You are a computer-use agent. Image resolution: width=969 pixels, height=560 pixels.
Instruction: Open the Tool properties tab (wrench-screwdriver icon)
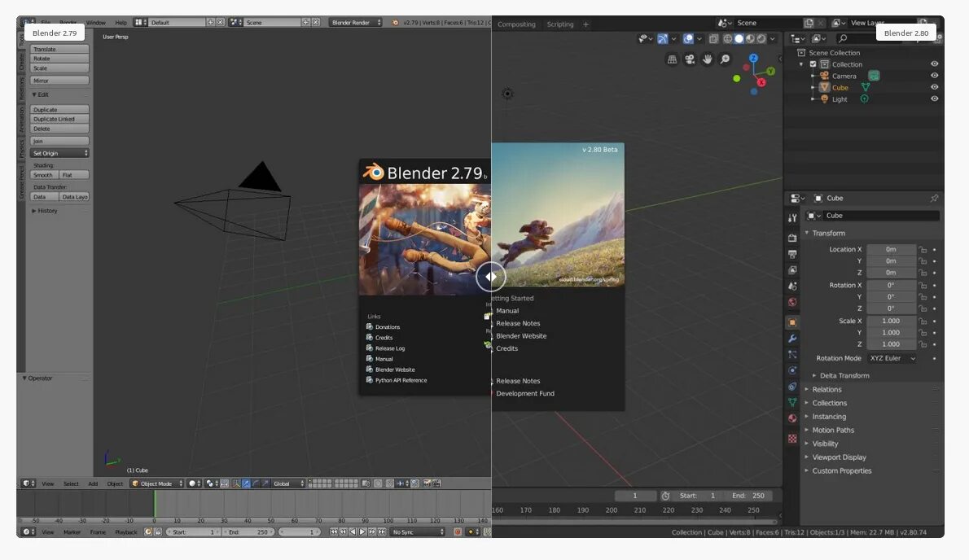coord(792,218)
